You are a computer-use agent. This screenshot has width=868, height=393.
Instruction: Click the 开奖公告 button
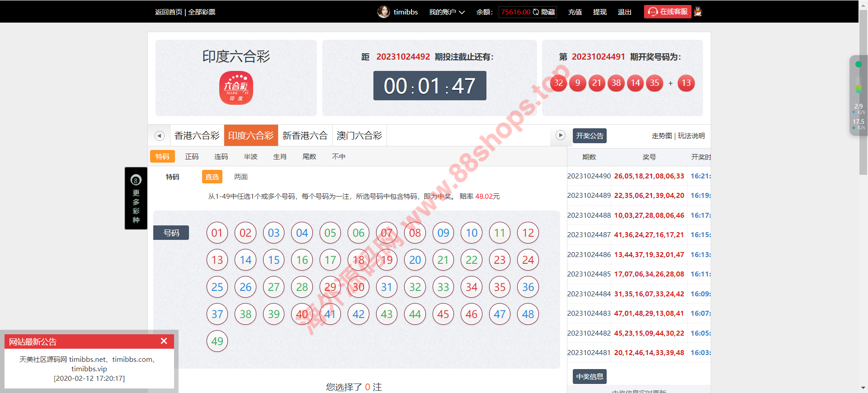(x=590, y=136)
